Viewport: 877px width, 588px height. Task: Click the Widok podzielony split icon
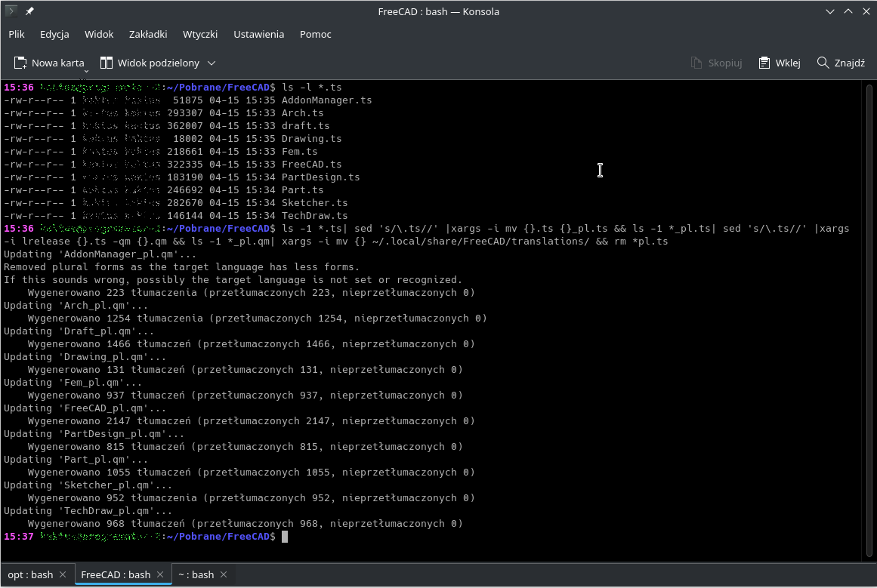tap(107, 63)
